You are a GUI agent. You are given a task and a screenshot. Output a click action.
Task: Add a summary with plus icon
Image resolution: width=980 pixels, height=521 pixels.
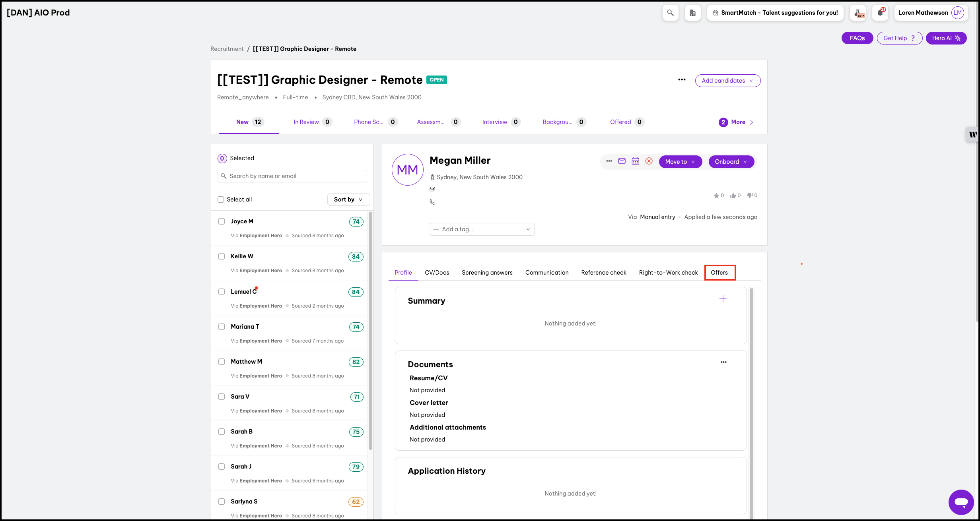tap(723, 299)
